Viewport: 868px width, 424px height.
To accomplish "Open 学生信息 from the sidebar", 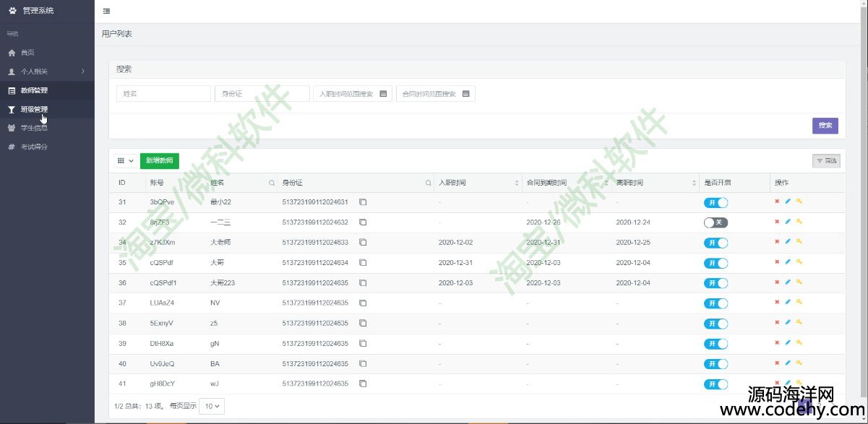I will [34, 128].
